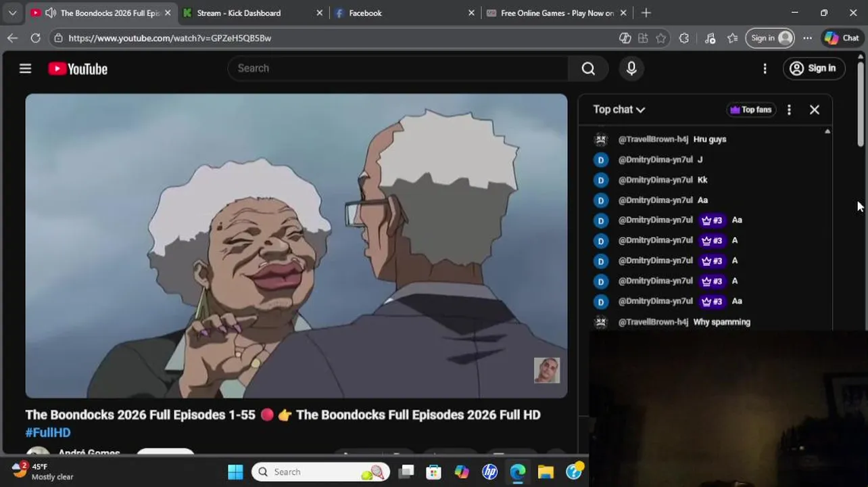Click @DmitryDima-yn7ul message 'J'
868x487 pixels.
click(700, 160)
